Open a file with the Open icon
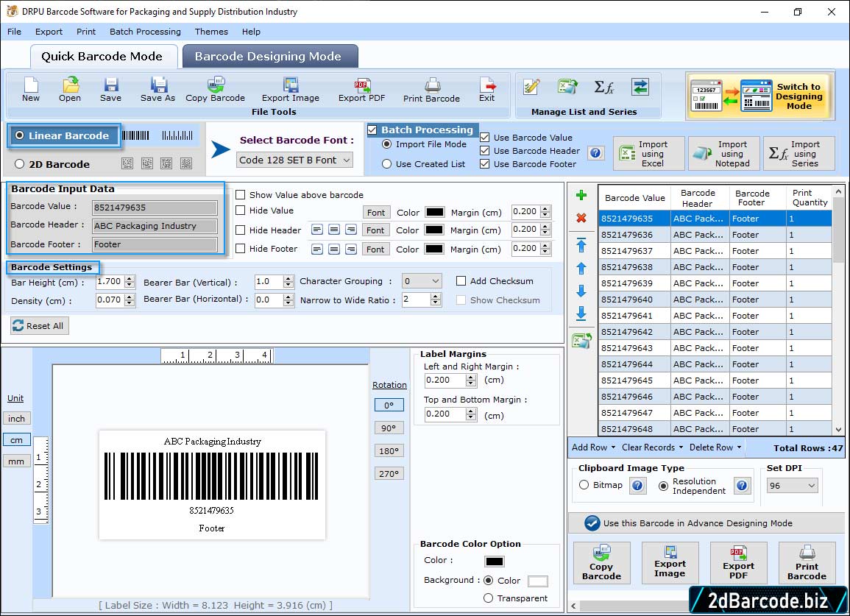The image size is (850, 616). click(x=70, y=89)
